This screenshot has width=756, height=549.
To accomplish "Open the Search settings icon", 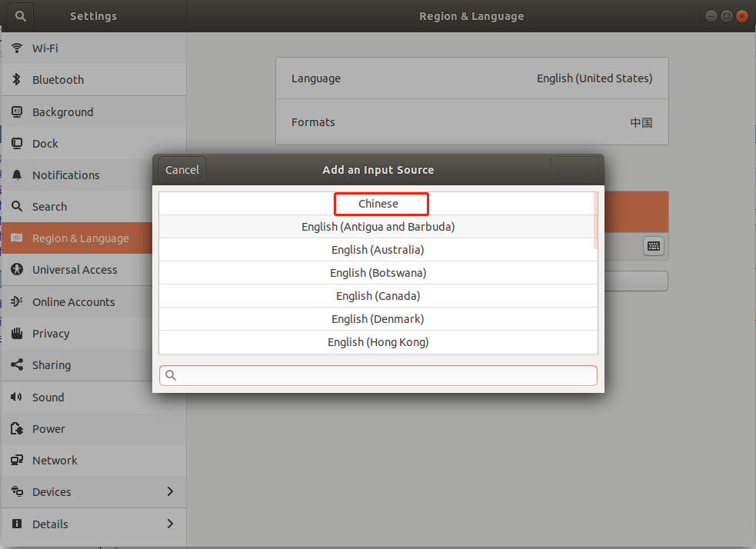I will click(16, 206).
